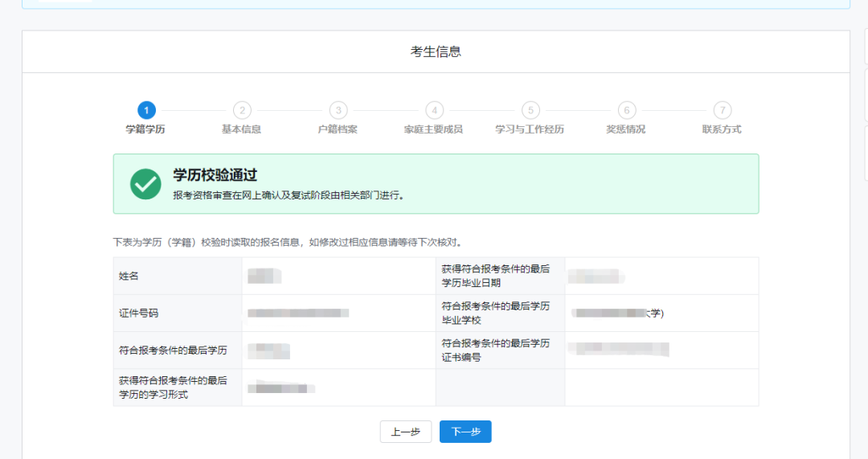Click the green verification checkmark icon
Image resolution: width=868 pixels, height=459 pixels.
(x=145, y=184)
